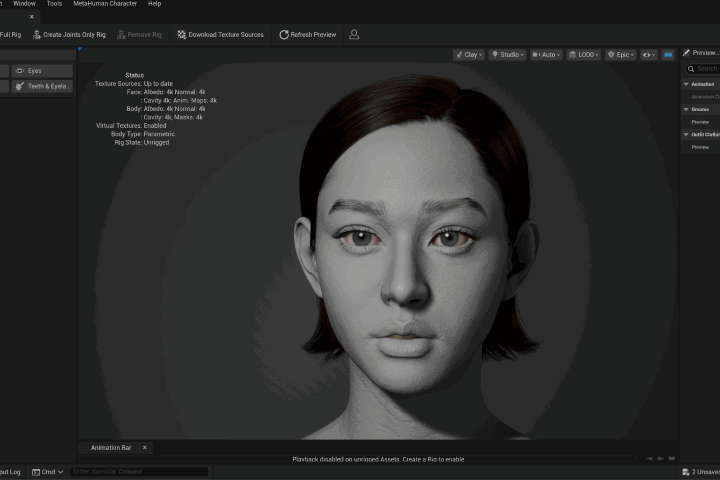Open the Studio lighting dropdown
The width and height of the screenshot is (720, 480).
(x=507, y=55)
